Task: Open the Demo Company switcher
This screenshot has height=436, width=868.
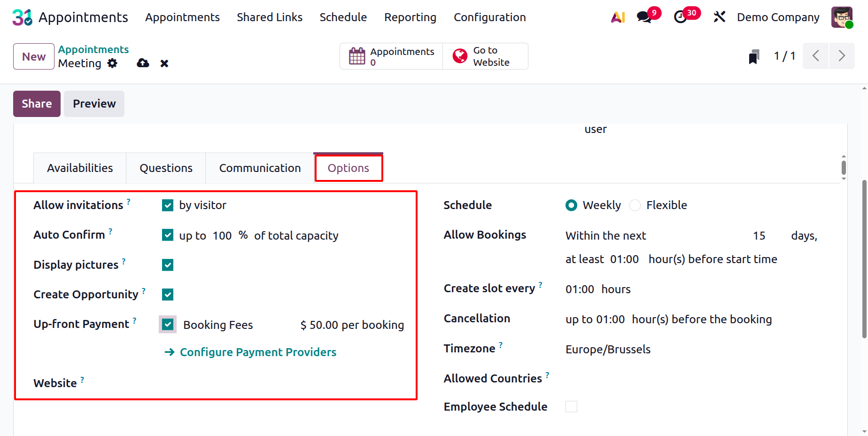Action: click(778, 17)
